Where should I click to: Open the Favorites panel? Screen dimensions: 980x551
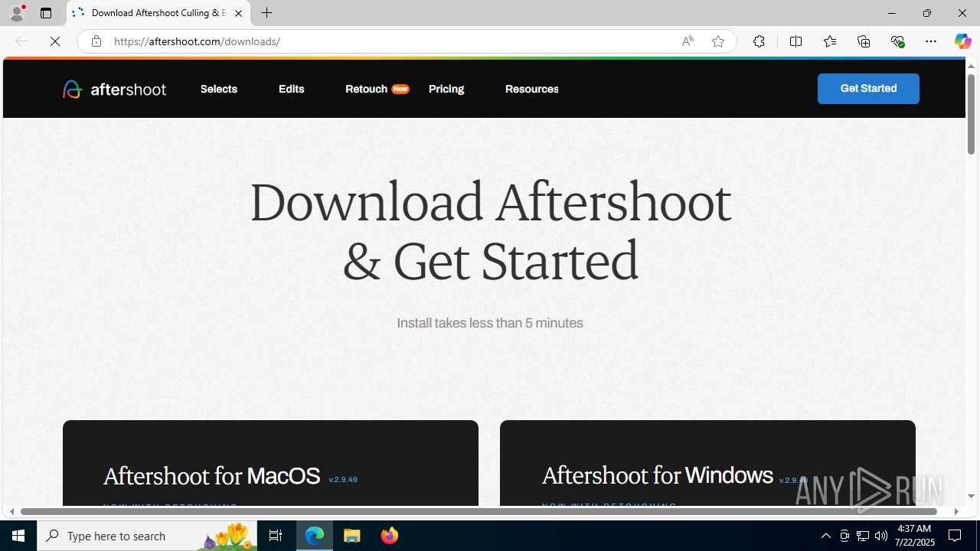pos(829,41)
